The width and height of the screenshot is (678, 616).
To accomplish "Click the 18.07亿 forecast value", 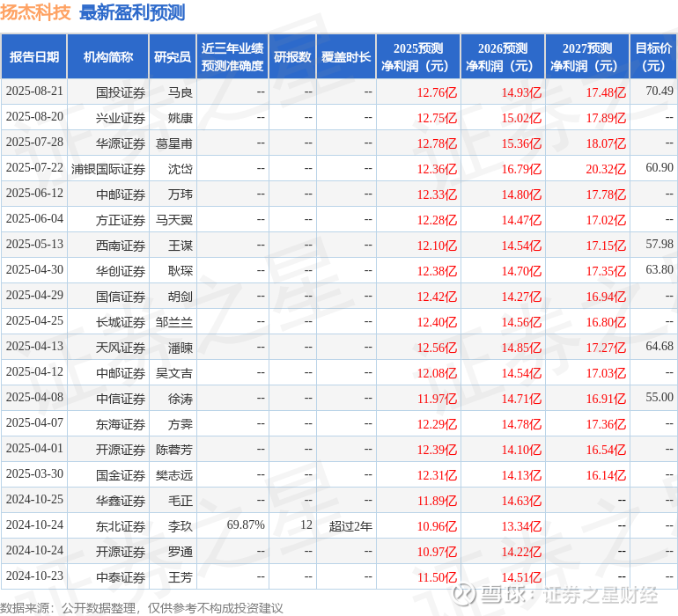I will (606, 143).
